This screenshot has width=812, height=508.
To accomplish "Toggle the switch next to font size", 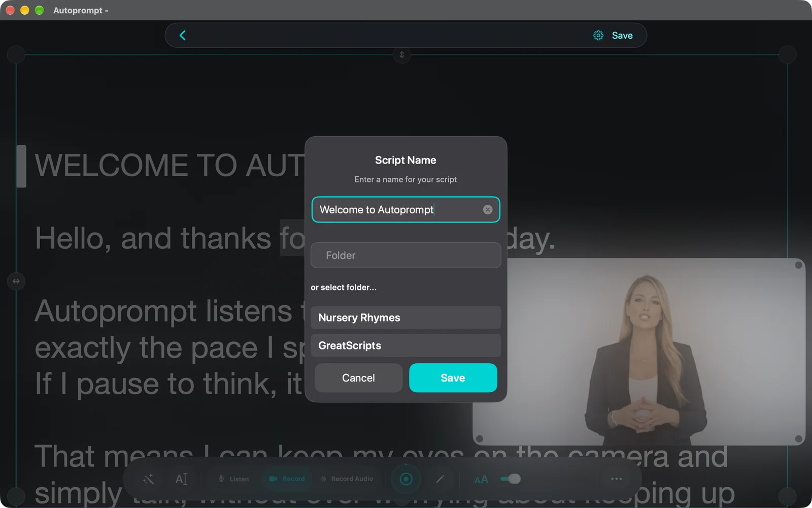I will (x=510, y=479).
